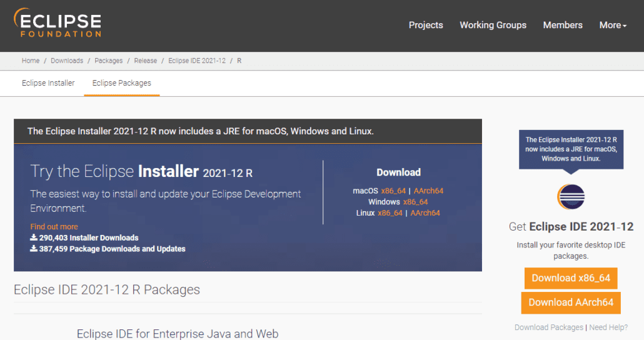Open the Release breadcrumb link
644x340 pixels.
coord(146,61)
